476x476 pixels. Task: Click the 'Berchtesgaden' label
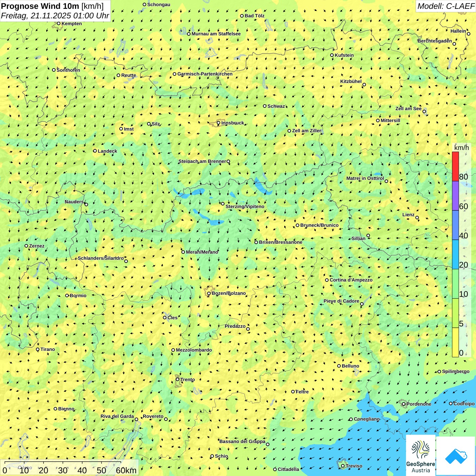click(435, 41)
